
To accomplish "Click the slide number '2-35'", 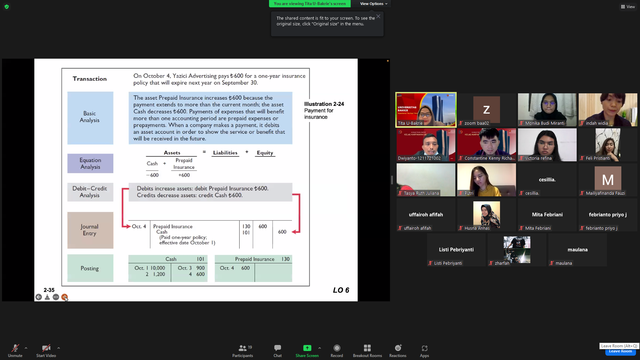I will pos(49,290).
